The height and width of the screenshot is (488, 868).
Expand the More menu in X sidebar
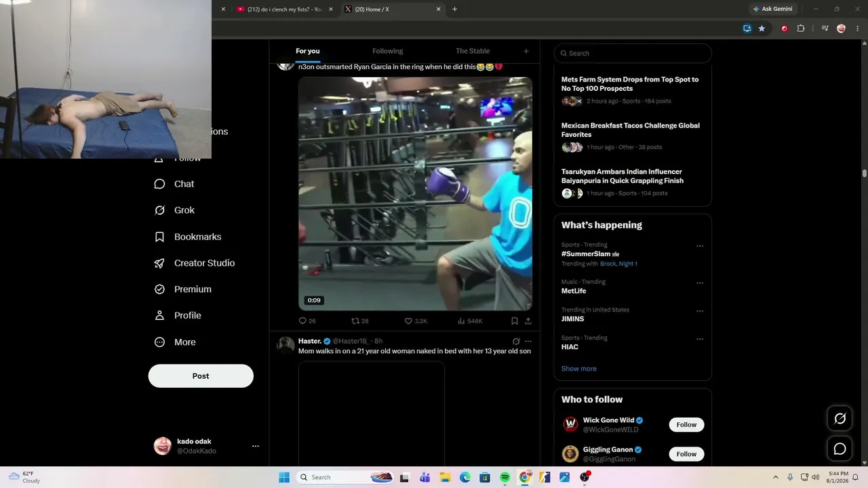[175, 342]
